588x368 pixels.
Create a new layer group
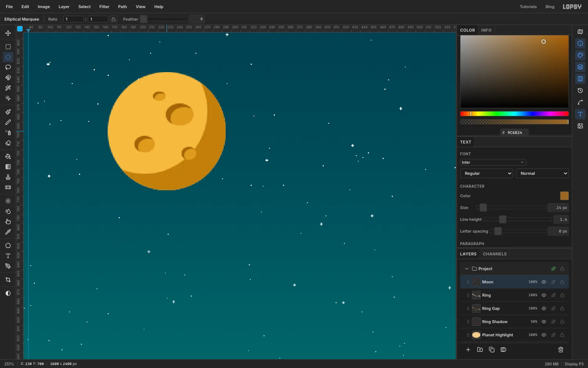pyautogui.click(x=480, y=350)
